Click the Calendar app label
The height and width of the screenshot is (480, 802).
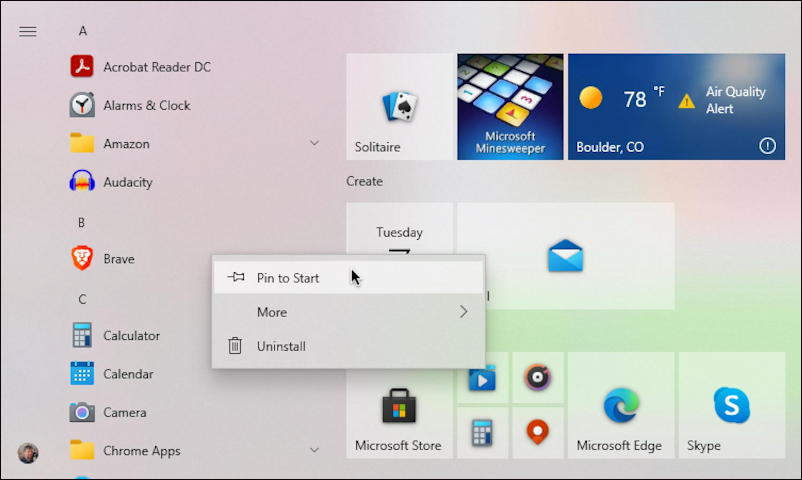128,374
